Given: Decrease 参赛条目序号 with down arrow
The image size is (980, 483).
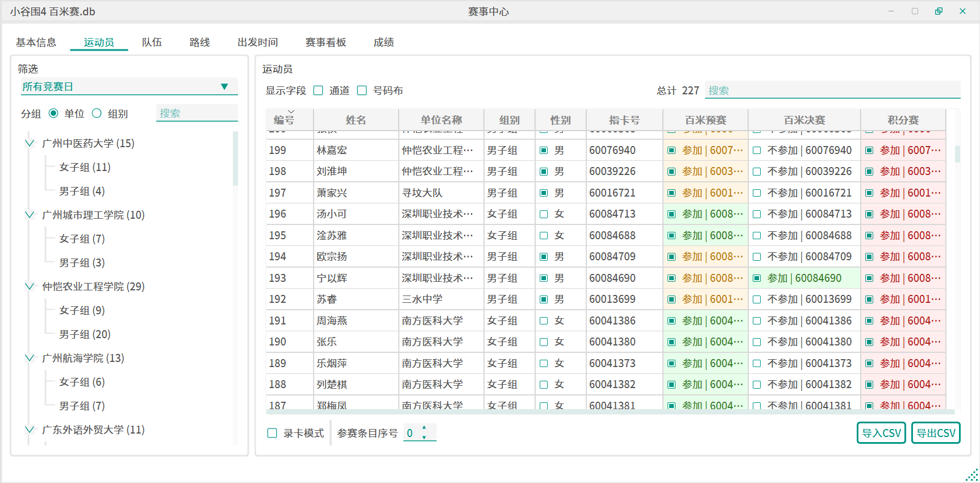Looking at the screenshot, I should pos(424,438).
